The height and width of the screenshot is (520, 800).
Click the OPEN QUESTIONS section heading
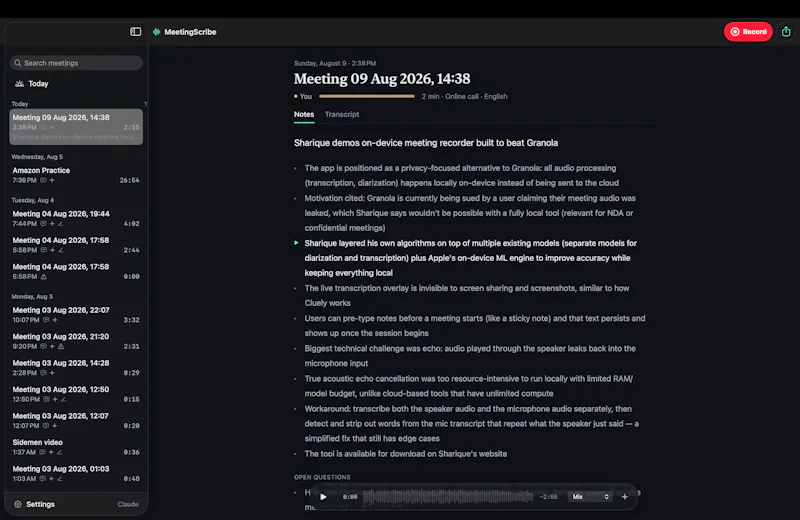click(322, 477)
